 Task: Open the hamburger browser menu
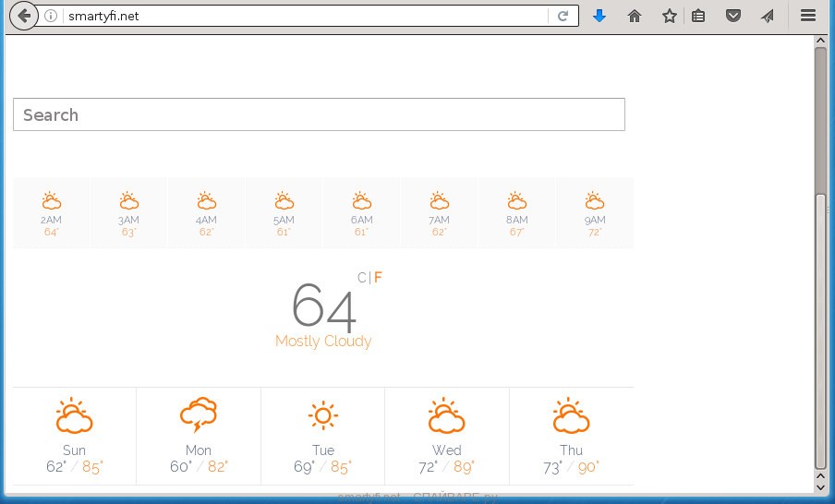[808, 16]
